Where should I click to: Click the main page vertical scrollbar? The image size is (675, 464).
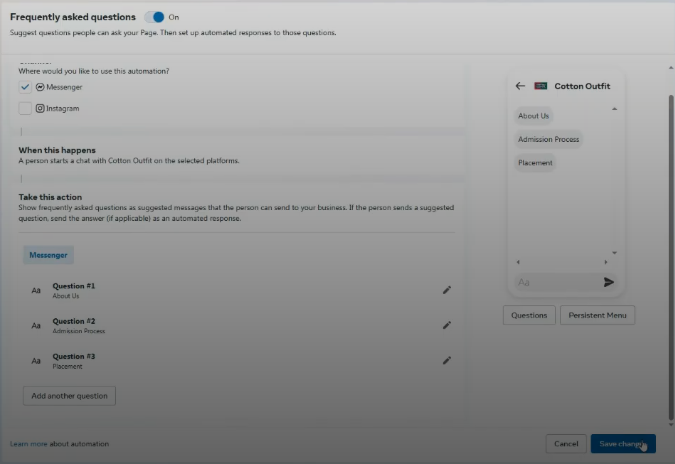[x=669, y=240]
